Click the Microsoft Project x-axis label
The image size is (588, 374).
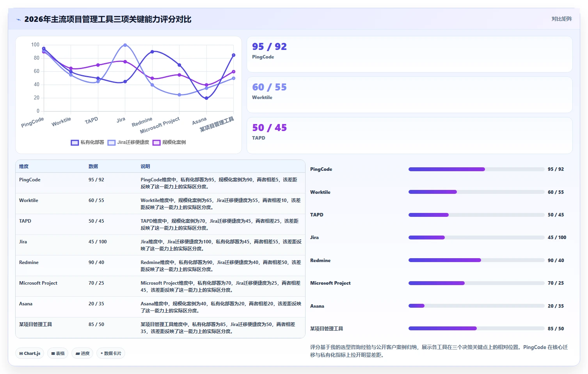pos(160,125)
